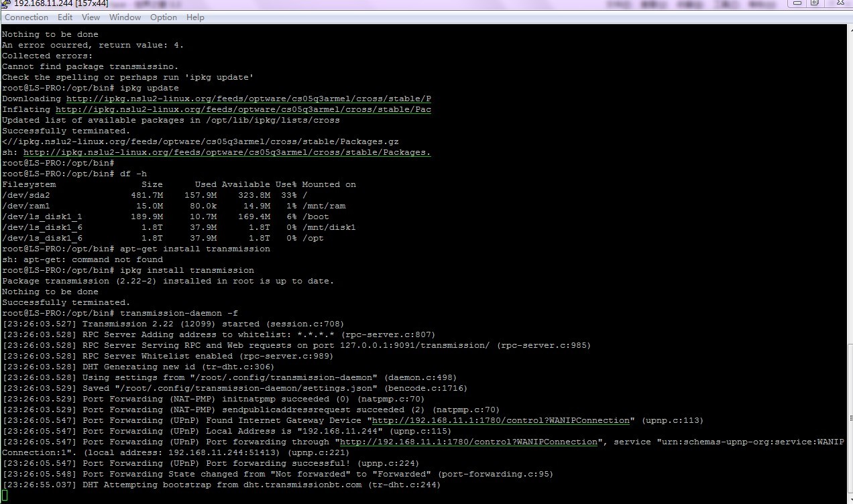Click 'Cannot find package transmissino.'
853x504 pixels.
click(91, 67)
